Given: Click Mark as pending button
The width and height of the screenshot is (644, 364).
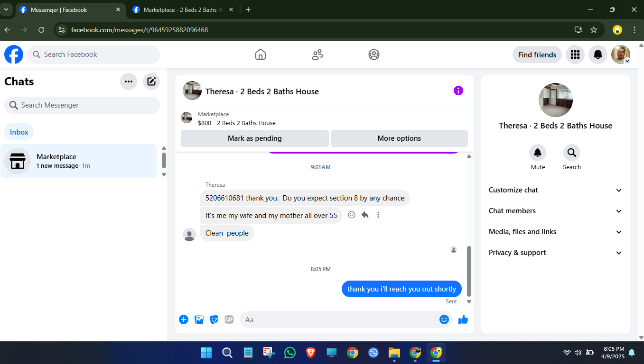Looking at the screenshot, I should coord(255,138).
